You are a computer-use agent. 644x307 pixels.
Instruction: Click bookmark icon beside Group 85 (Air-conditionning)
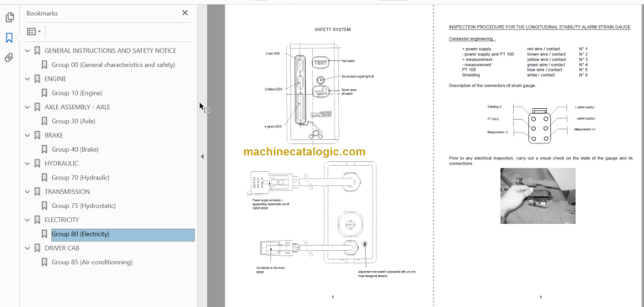(44, 263)
